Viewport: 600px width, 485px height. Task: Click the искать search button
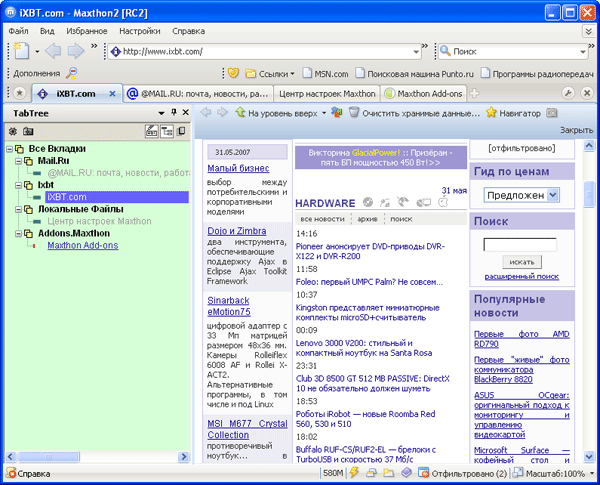point(522,262)
